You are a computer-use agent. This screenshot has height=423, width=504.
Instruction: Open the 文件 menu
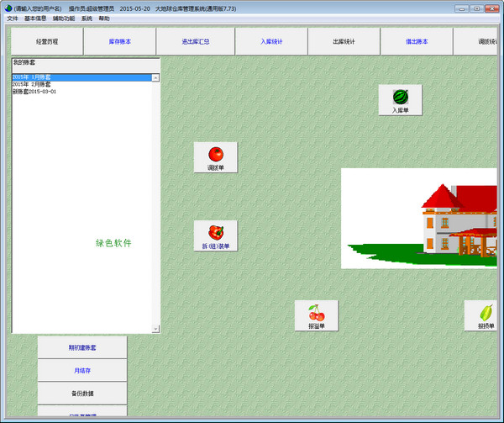[13, 19]
